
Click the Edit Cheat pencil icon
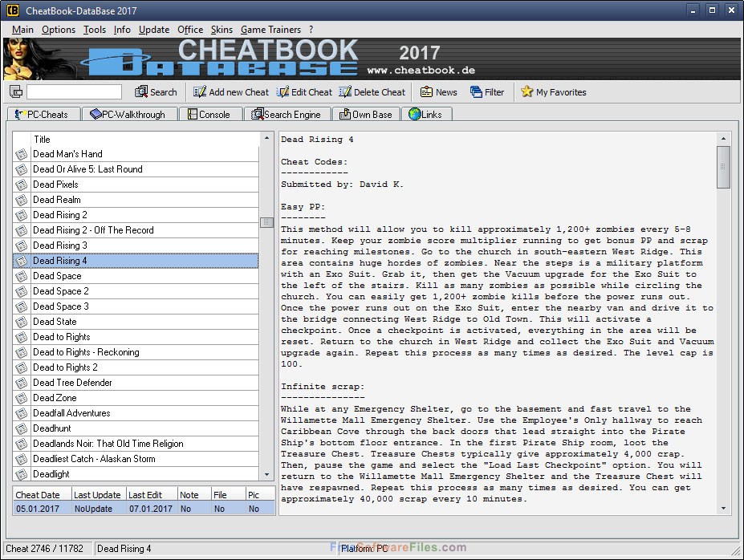click(283, 91)
